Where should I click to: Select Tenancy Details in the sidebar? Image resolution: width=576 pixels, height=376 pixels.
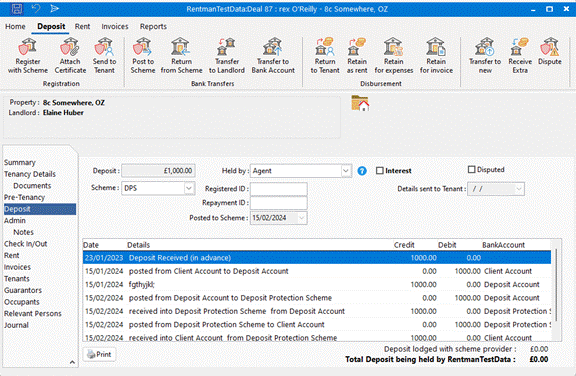[x=30, y=174]
